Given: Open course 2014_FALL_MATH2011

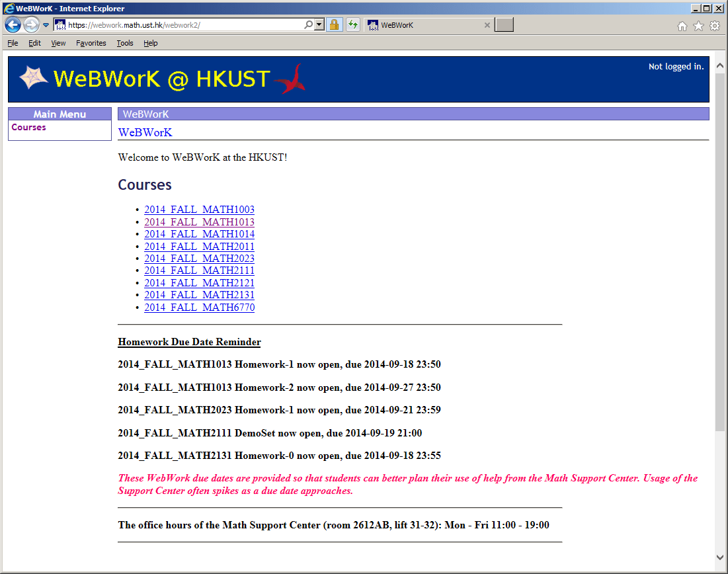Looking at the screenshot, I should coord(200,247).
